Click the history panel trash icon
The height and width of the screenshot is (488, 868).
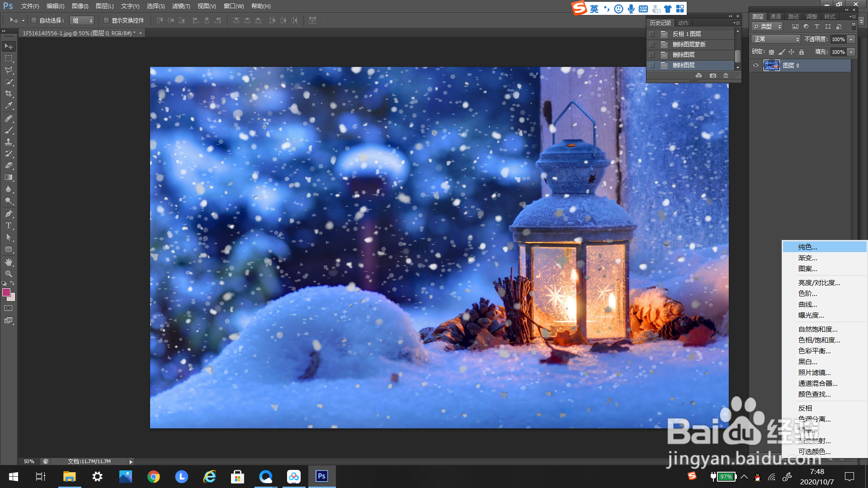[x=726, y=75]
